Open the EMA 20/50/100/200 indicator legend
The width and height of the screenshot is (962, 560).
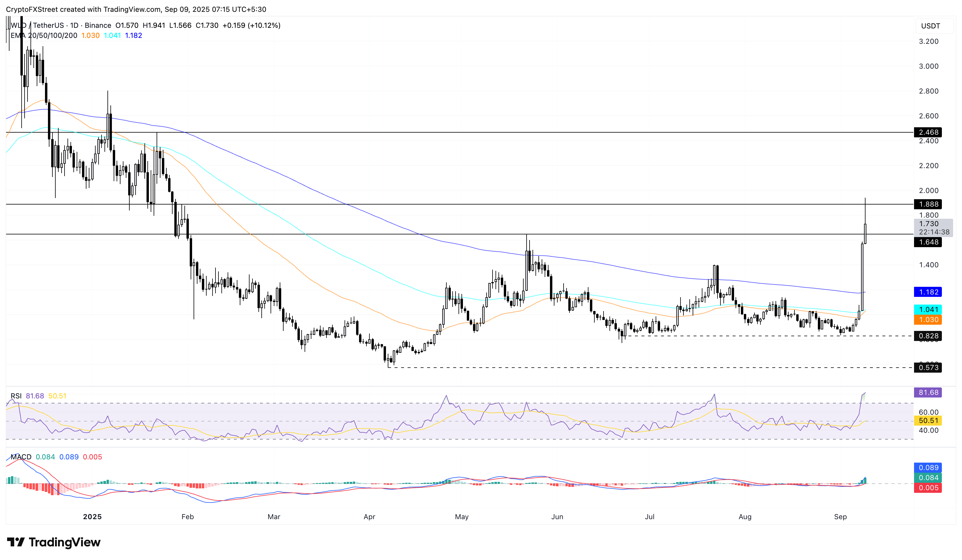point(44,36)
